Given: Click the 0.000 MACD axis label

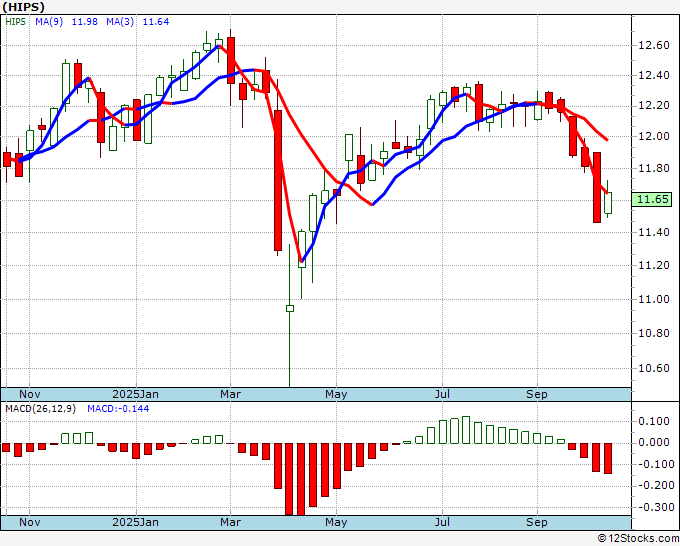Looking at the screenshot, I should (x=654, y=442).
